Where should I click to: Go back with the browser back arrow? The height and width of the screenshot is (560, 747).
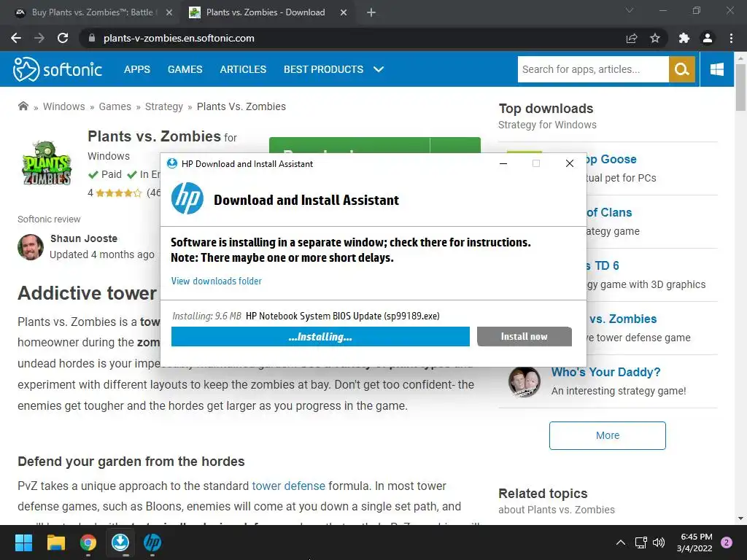click(x=16, y=38)
